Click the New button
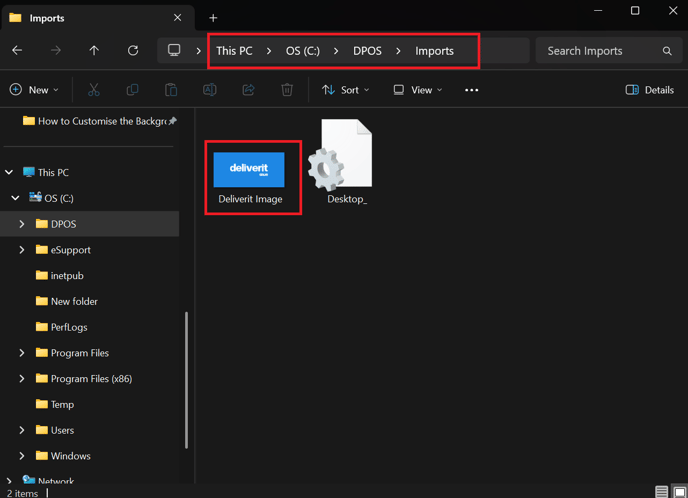The width and height of the screenshot is (688, 498). point(34,90)
